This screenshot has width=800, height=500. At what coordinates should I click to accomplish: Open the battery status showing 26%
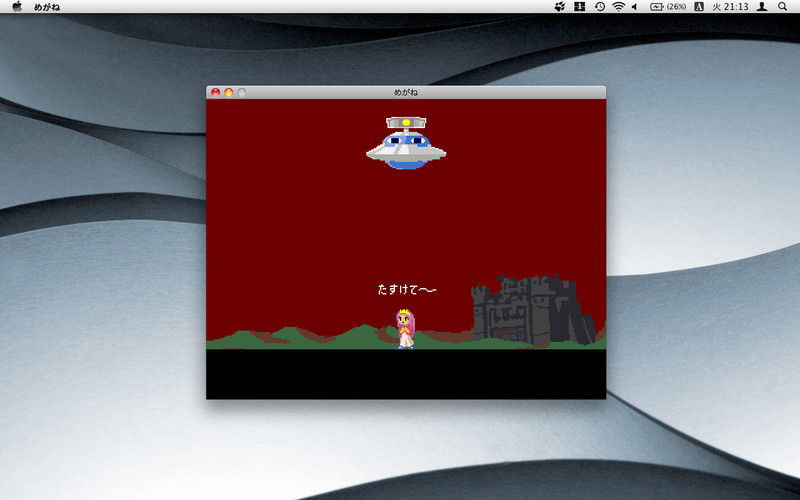pyautogui.click(x=668, y=7)
